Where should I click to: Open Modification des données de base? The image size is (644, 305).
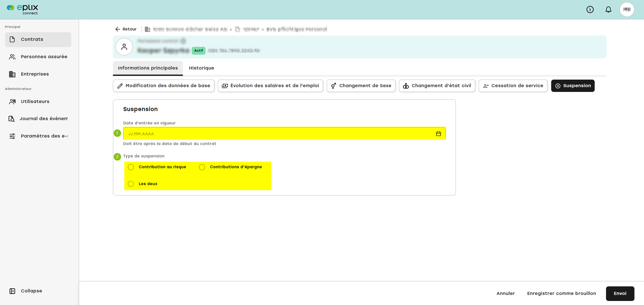(x=164, y=86)
